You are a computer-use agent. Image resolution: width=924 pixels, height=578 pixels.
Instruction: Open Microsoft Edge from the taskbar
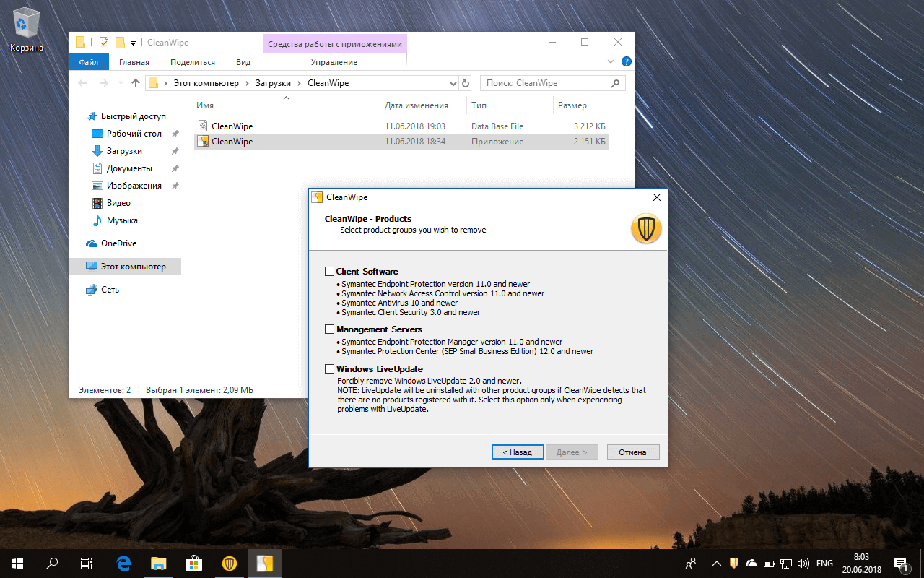point(123,564)
